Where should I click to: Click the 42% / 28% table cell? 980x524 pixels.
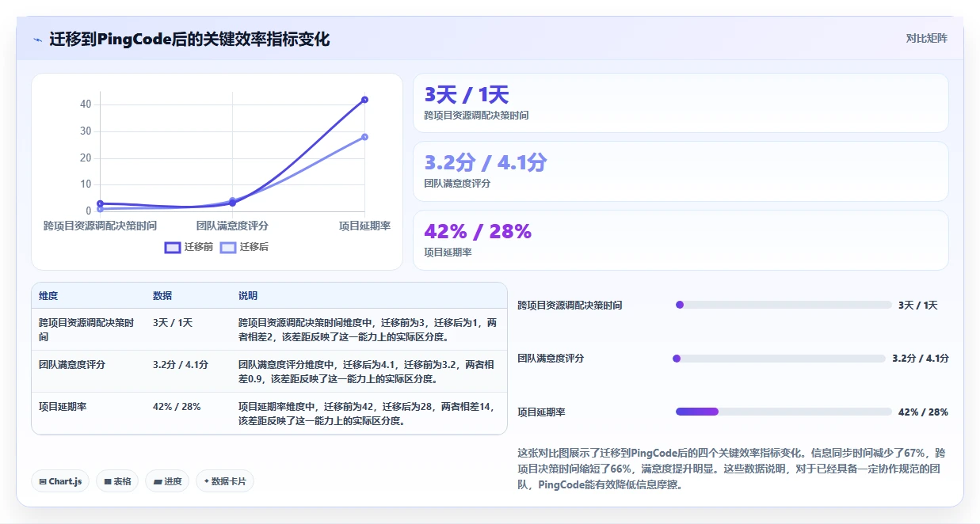click(177, 407)
